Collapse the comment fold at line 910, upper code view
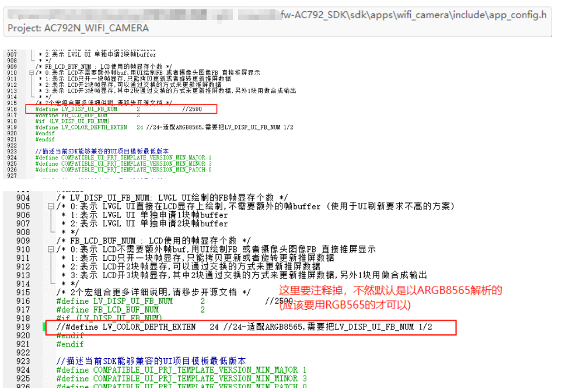Viewport: 576px width, 392px height. pos(32,73)
